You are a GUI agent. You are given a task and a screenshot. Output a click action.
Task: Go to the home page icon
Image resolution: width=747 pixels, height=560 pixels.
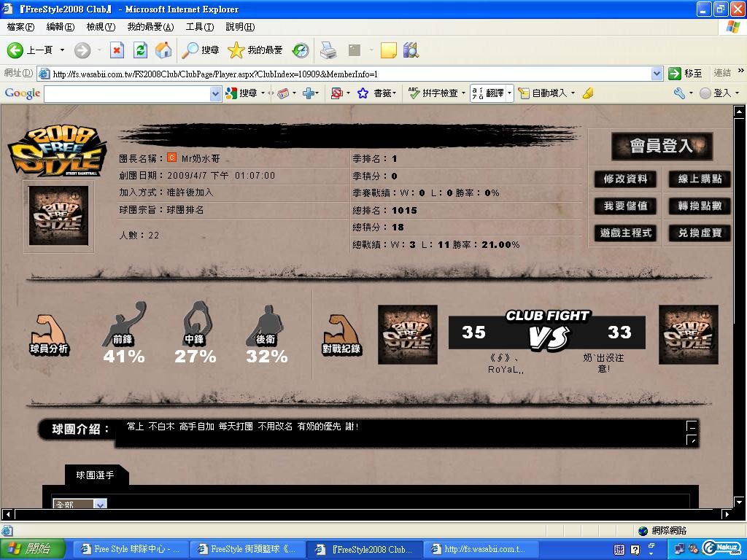(163, 50)
